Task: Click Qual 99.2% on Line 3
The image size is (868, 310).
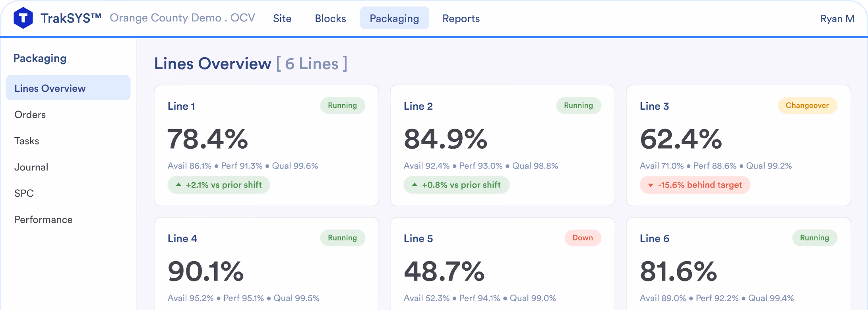Action: click(x=769, y=166)
